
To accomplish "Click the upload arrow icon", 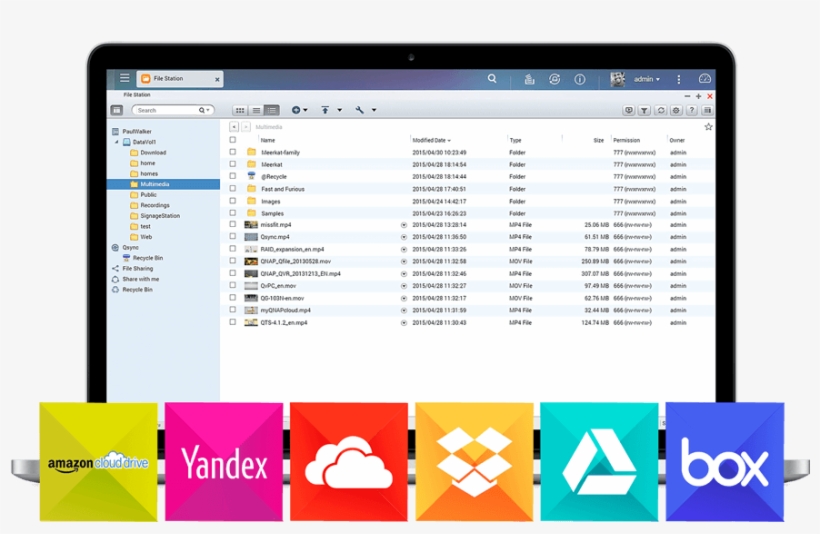I will pyautogui.click(x=325, y=110).
